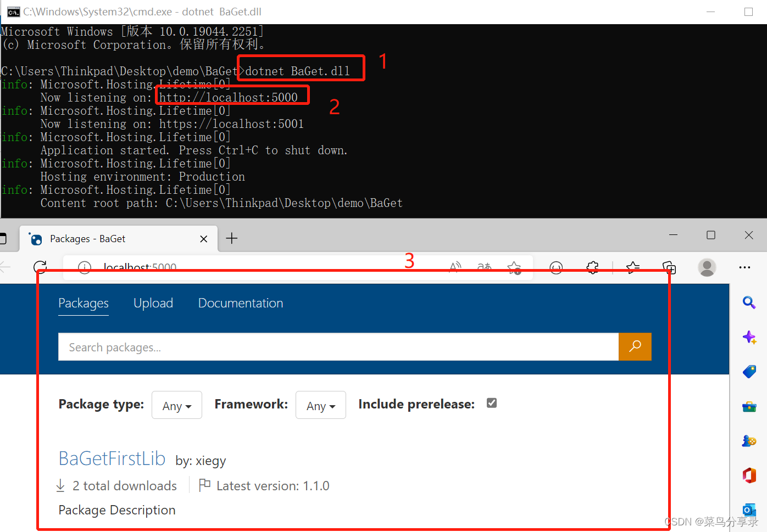Image resolution: width=767 pixels, height=532 pixels.
Task: Open the feedback smiley icon
Action: [556, 267]
